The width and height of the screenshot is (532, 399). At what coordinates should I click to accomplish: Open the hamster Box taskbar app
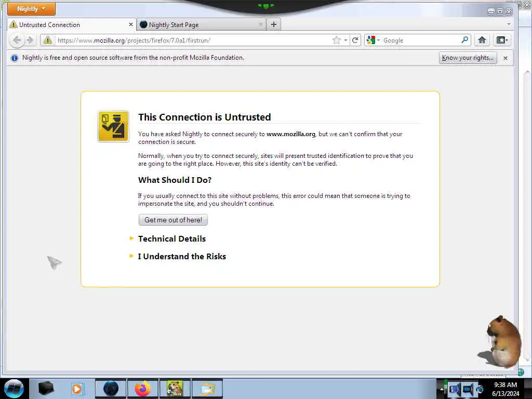coord(175,389)
